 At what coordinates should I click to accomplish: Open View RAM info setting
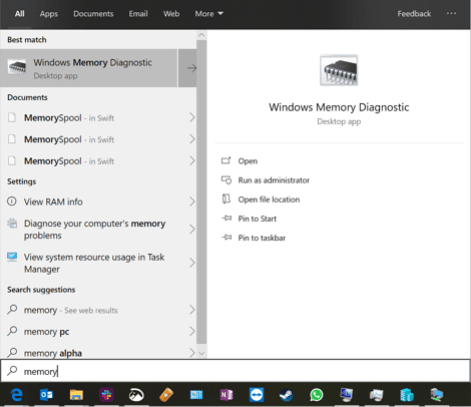tap(98, 202)
